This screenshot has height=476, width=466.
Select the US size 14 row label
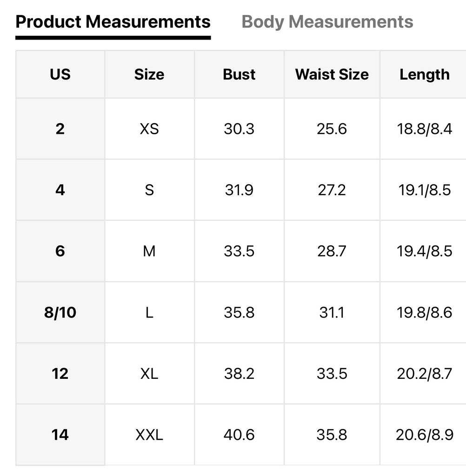60,435
